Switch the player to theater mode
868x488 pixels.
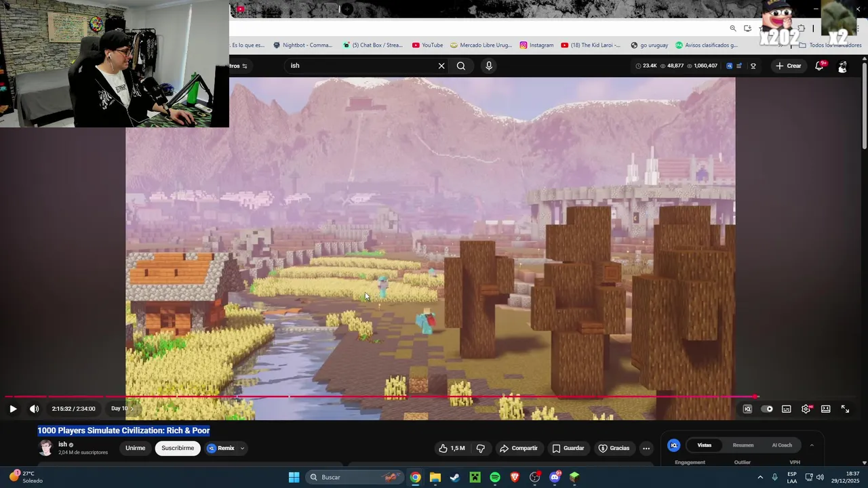(x=826, y=409)
